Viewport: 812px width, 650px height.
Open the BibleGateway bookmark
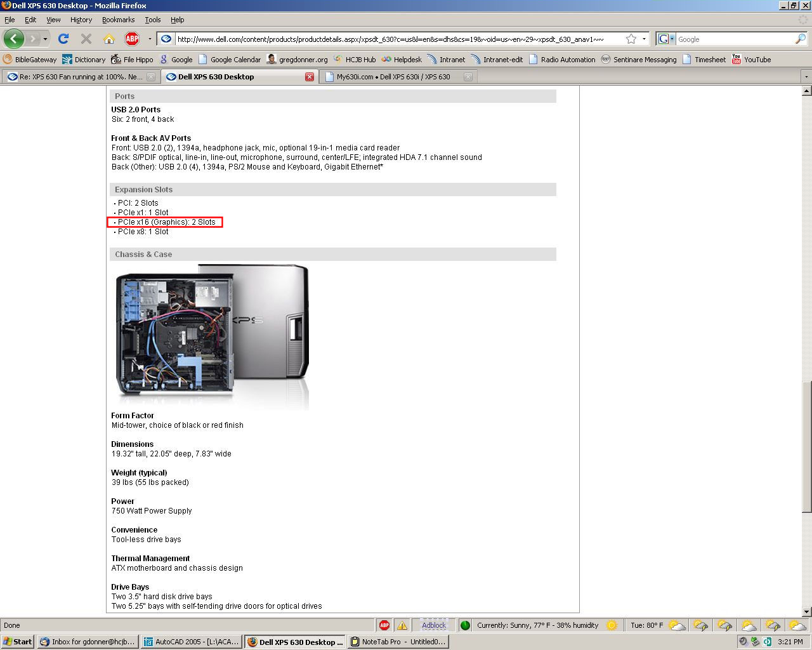pyautogui.click(x=30, y=59)
